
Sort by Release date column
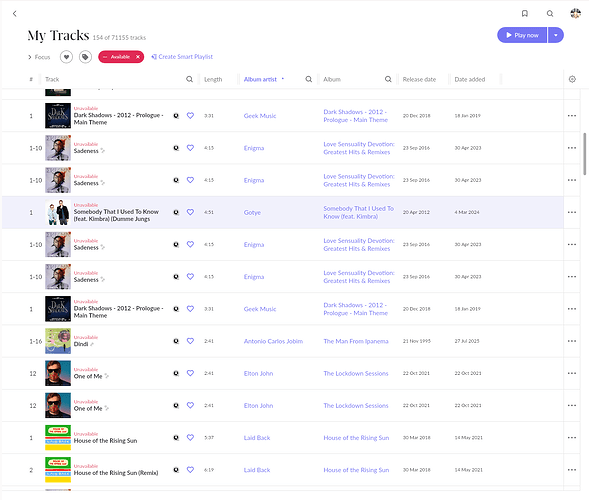[419, 79]
